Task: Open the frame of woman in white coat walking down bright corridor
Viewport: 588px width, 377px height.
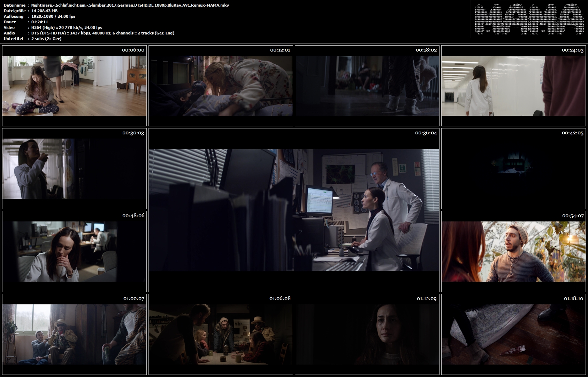Action: [x=513, y=86]
